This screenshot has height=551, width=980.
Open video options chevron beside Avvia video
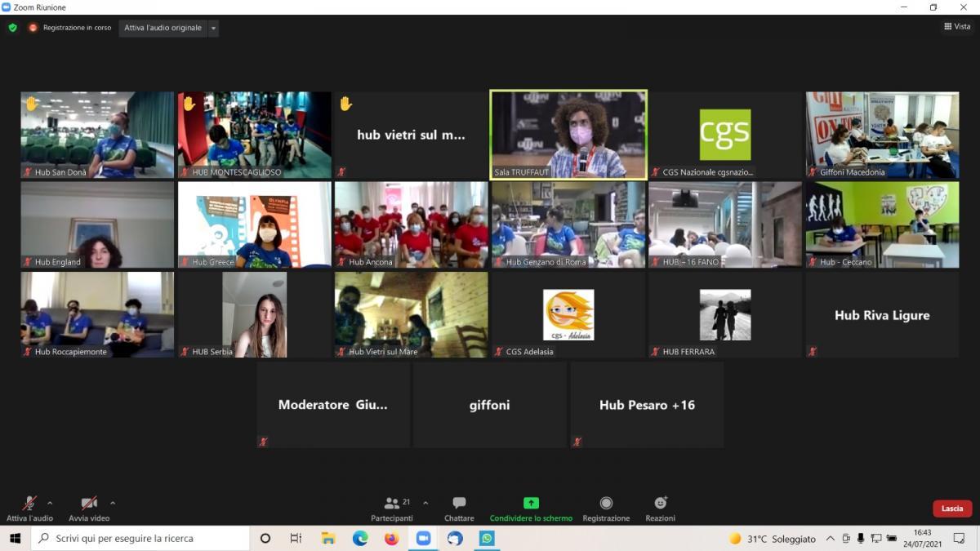coord(113,503)
